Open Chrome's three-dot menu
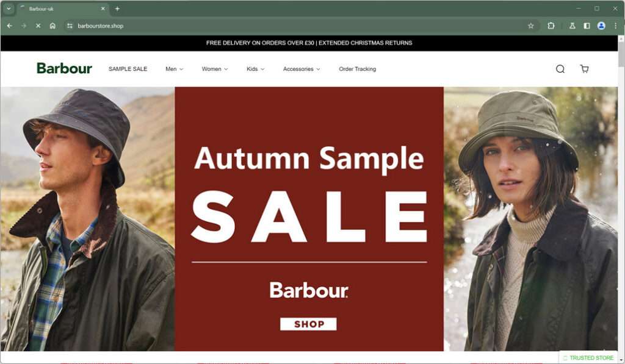This screenshot has width=625, height=364. point(615,26)
